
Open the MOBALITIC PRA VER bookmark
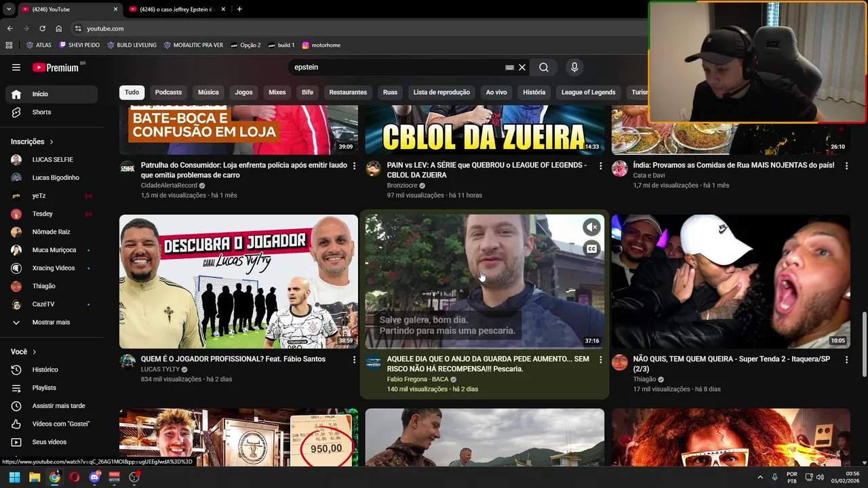193,45
